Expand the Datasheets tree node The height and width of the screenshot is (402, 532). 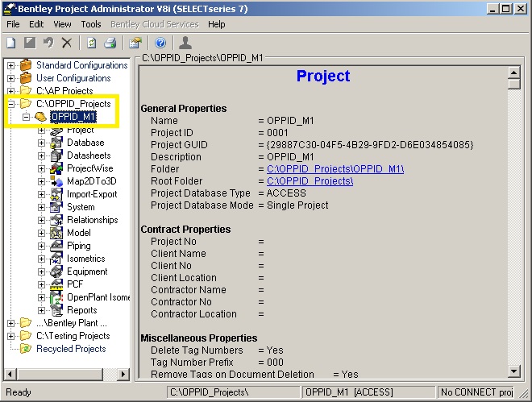41,155
